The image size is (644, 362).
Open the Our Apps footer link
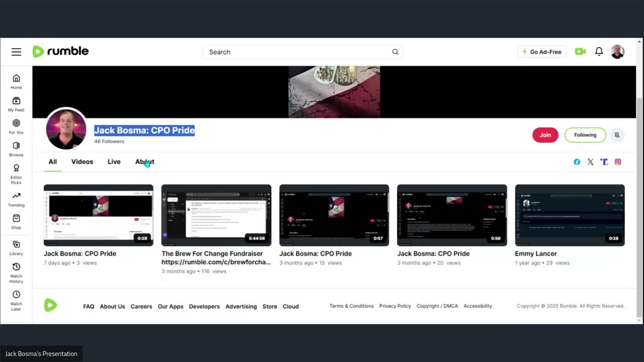(171, 306)
